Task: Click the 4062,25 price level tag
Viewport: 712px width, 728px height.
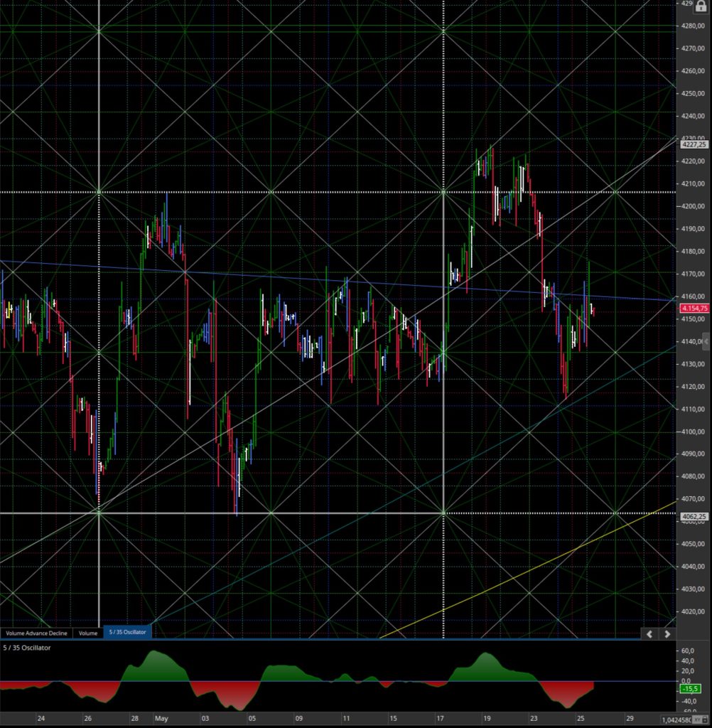Action: (694, 516)
